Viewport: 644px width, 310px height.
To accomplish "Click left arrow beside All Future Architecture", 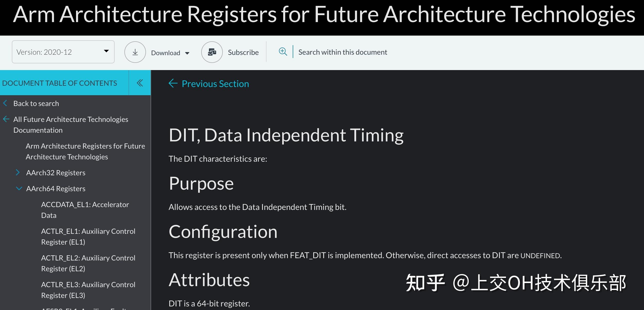I will (x=6, y=119).
